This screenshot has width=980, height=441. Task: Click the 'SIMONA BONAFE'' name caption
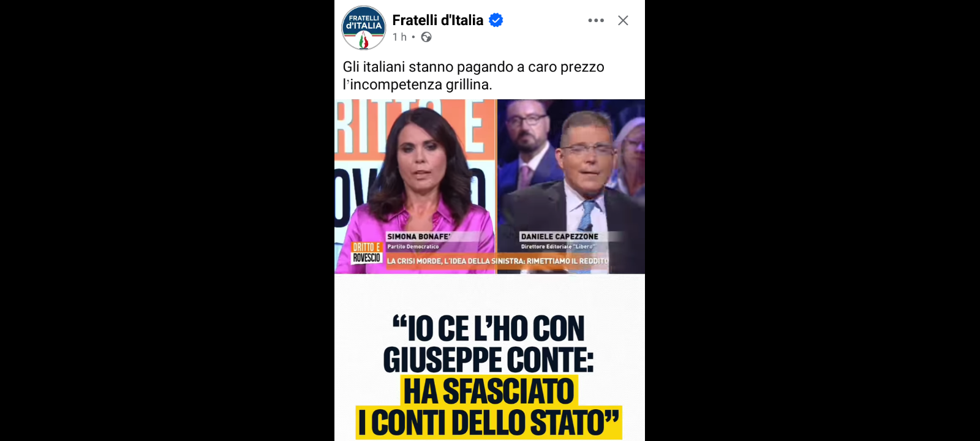419,236
